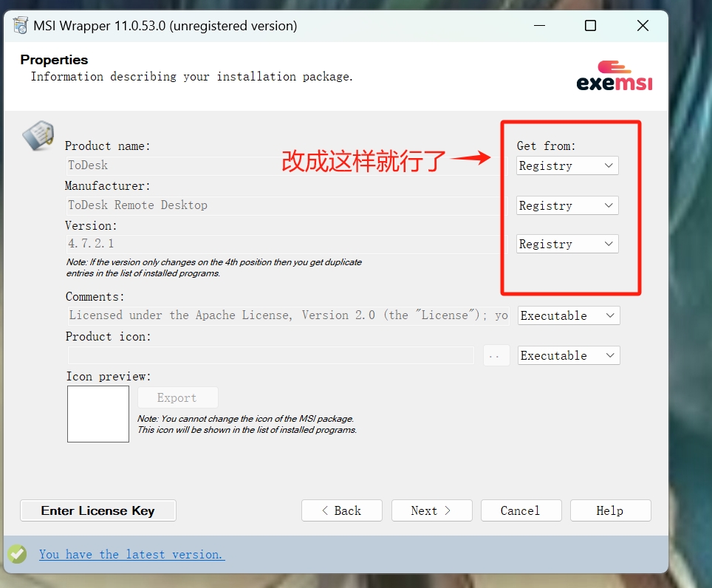Image resolution: width=712 pixels, height=588 pixels.
Task: Open the 'You have the latest version.' link
Action: point(131,555)
